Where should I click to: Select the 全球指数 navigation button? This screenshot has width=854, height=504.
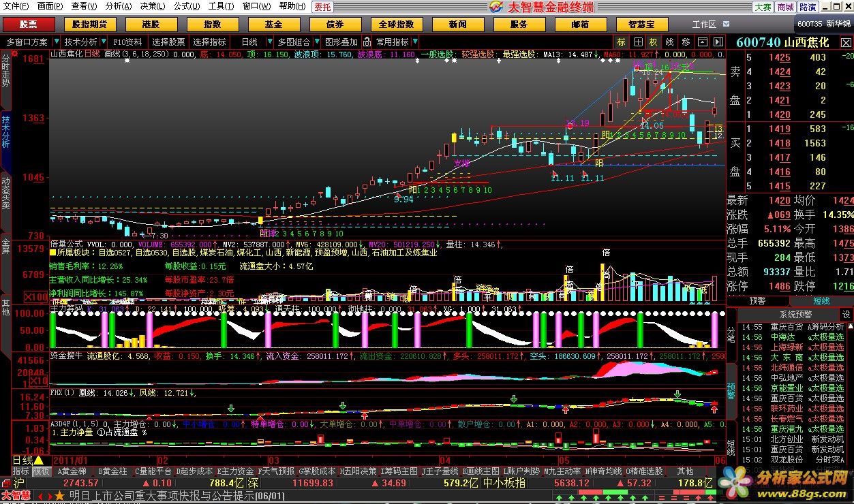(396, 24)
